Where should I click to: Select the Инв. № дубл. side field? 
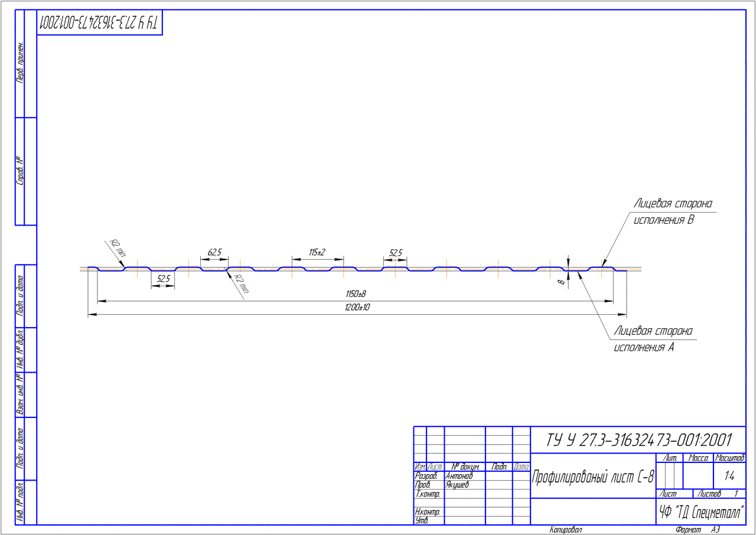(20, 350)
